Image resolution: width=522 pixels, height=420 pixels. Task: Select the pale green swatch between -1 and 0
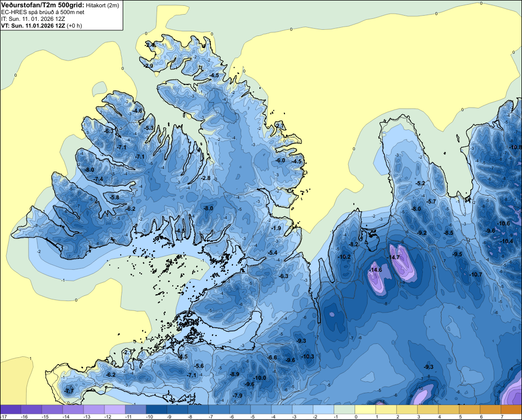click(344, 410)
